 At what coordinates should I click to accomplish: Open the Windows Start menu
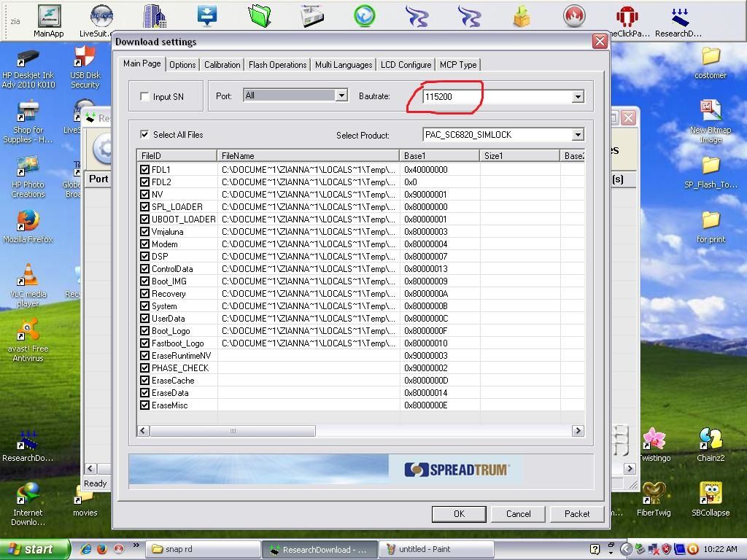coord(34,549)
